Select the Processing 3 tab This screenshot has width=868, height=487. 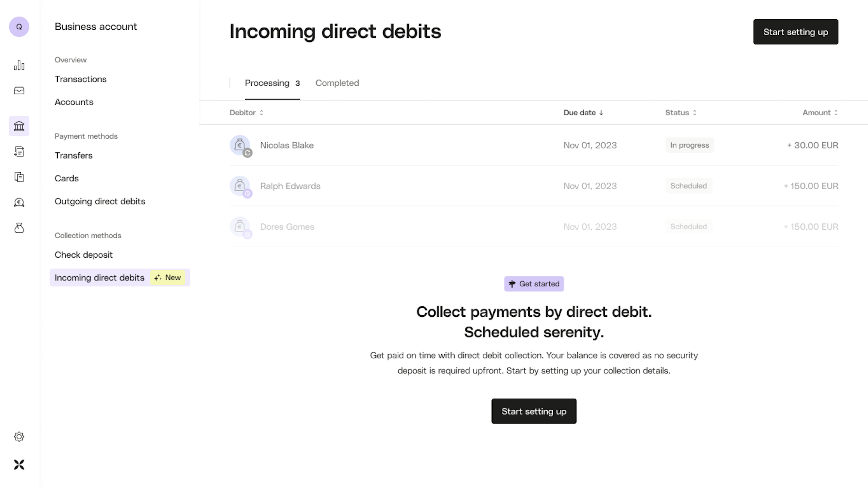point(272,83)
